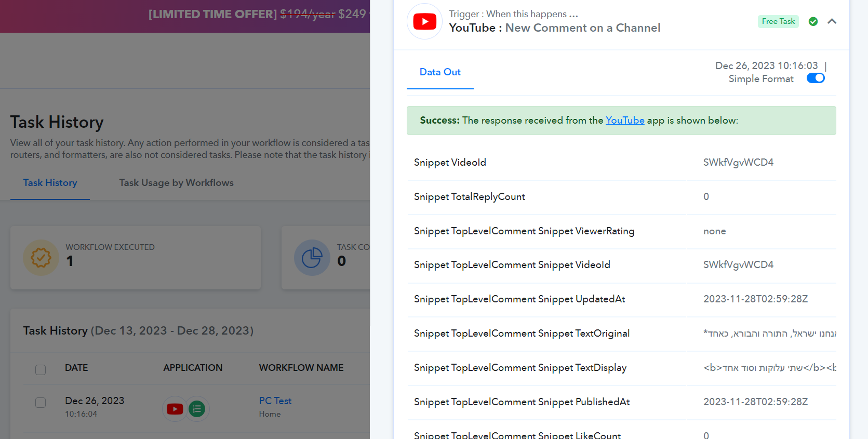Select the ViewerRating value none
Viewport: 868px width, 439px height.
(x=714, y=231)
